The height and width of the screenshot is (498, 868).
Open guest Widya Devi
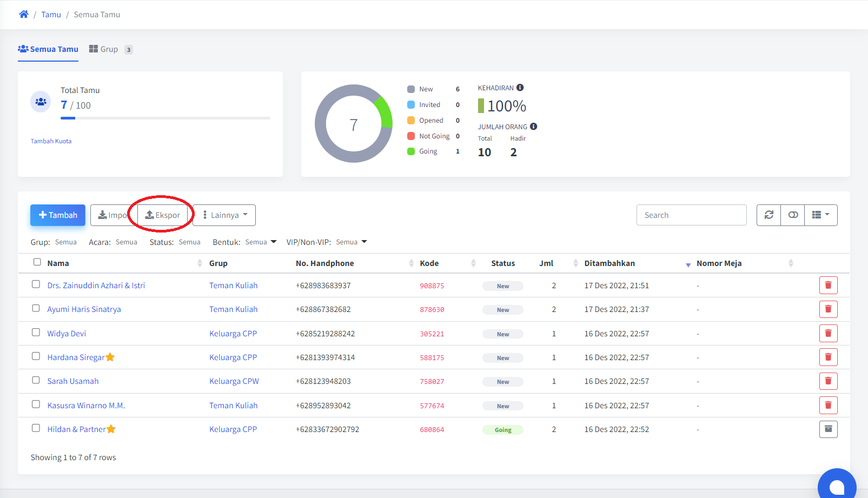coord(67,334)
